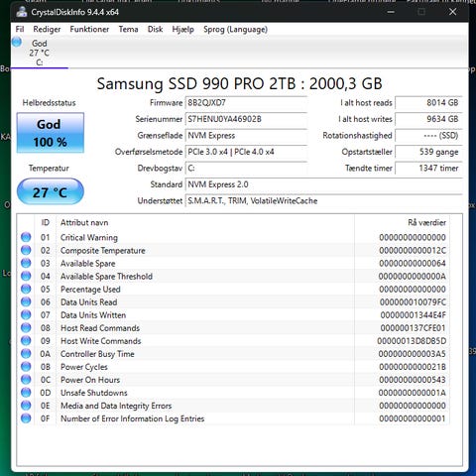Click raw value 000000137CFE01 of Host Read Commands
This screenshot has height=476, width=476.
click(x=413, y=328)
